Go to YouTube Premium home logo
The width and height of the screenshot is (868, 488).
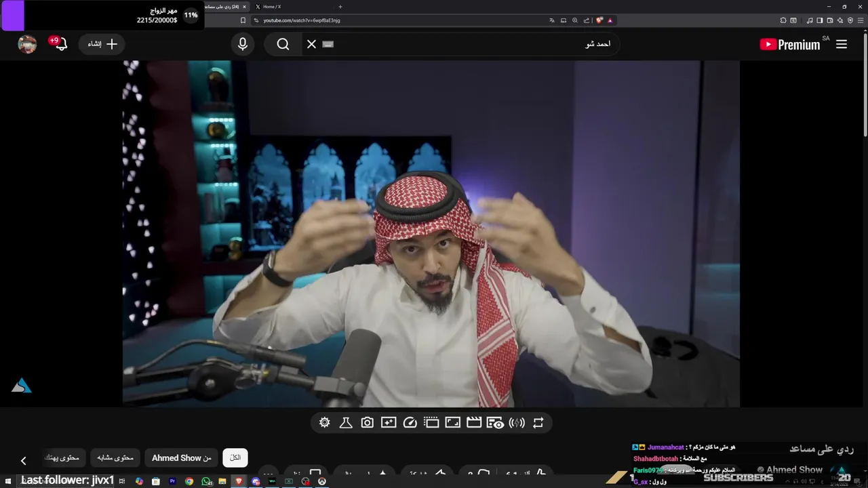point(791,45)
